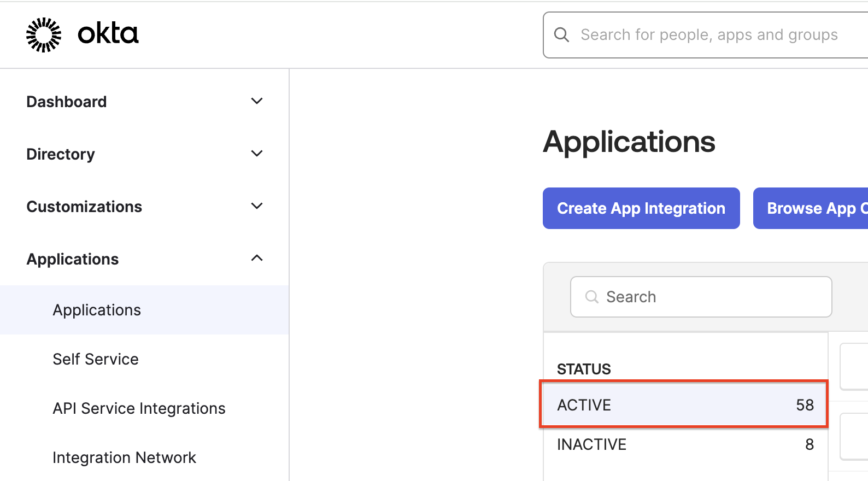The height and width of the screenshot is (481, 868).
Task: Go to Self Service page
Action: tap(144, 359)
